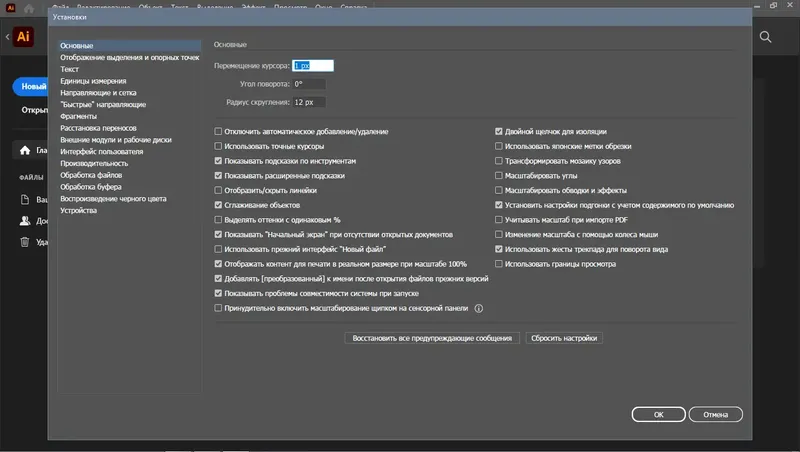Click the Adobe Illustrator Ai logo

pyautogui.click(x=23, y=37)
